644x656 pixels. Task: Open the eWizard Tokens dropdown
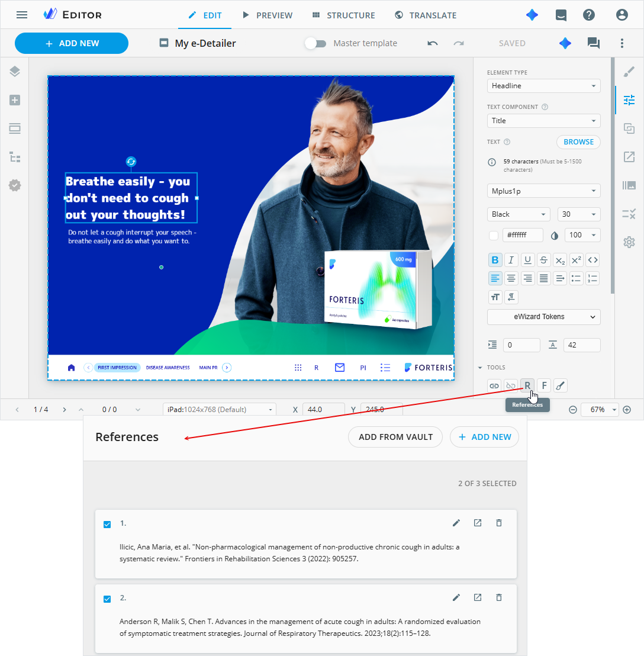click(x=543, y=317)
